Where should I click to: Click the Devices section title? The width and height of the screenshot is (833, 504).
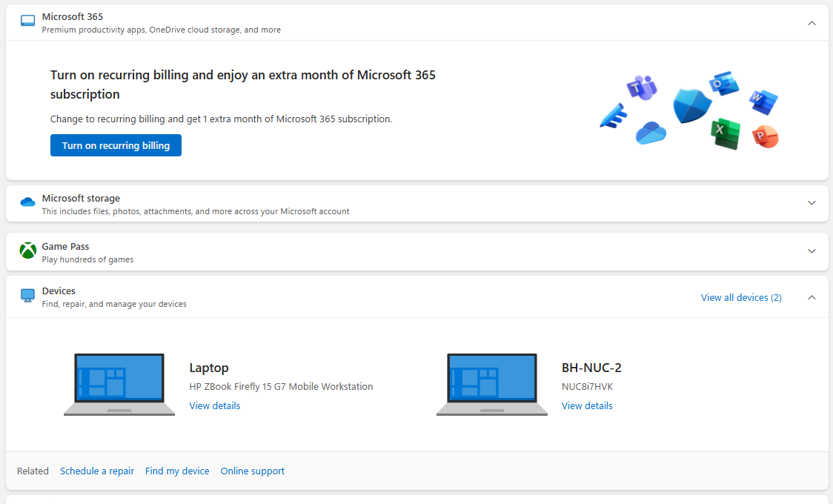point(59,291)
